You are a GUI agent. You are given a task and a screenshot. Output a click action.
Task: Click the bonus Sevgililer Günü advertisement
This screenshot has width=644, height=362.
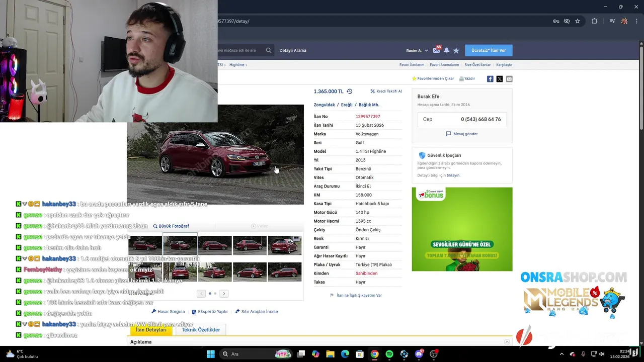click(462, 229)
